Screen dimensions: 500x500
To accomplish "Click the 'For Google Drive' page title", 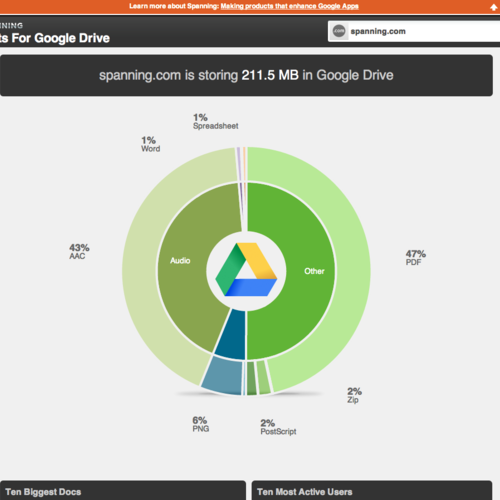I will click(60, 38).
